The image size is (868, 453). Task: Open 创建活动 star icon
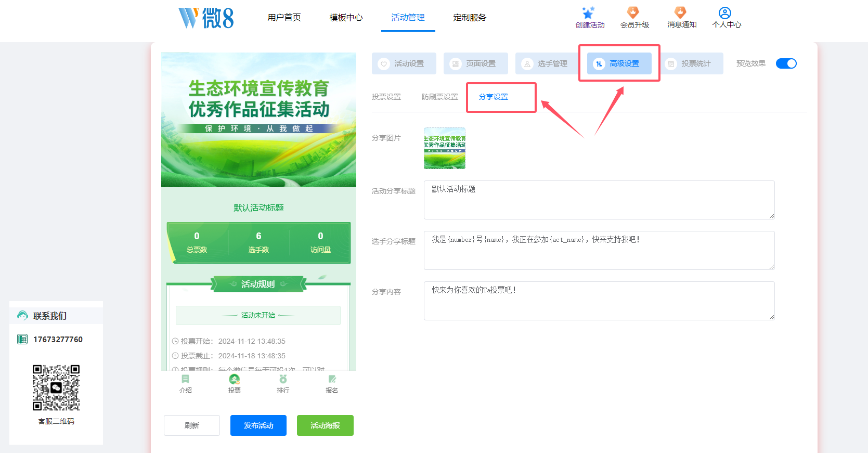[x=588, y=12]
